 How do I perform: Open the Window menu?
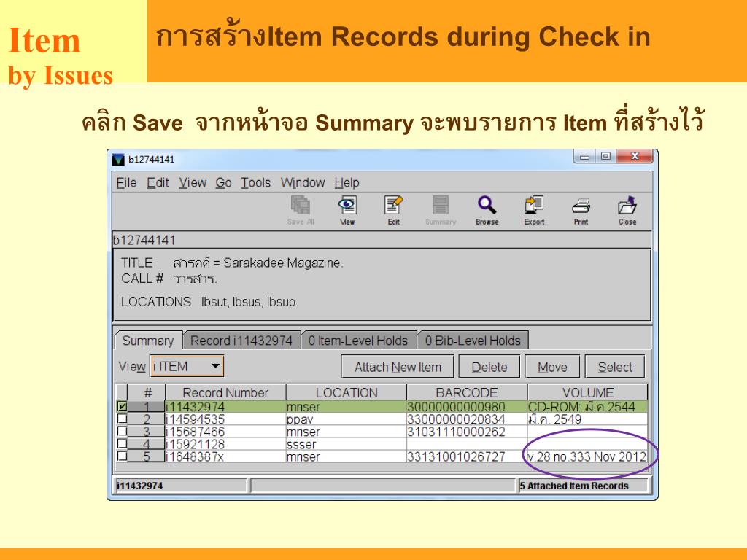pyautogui.click(x=303, y=183)
